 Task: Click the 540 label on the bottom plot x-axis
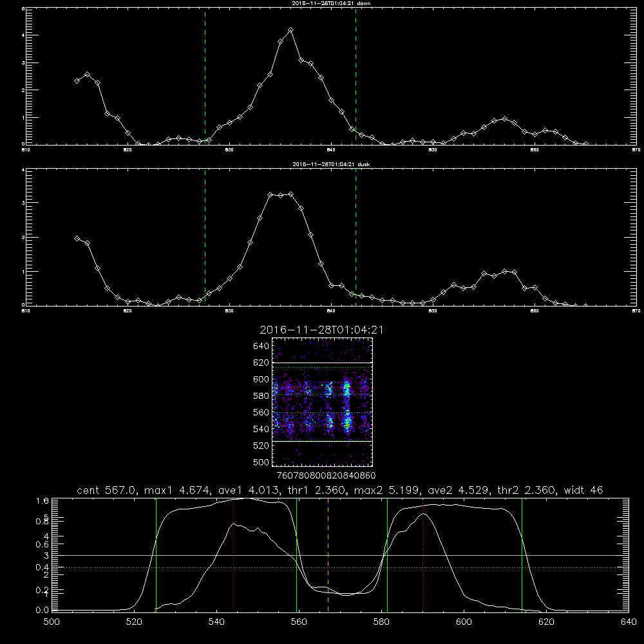pyautogui.click(x=216, y=622)
